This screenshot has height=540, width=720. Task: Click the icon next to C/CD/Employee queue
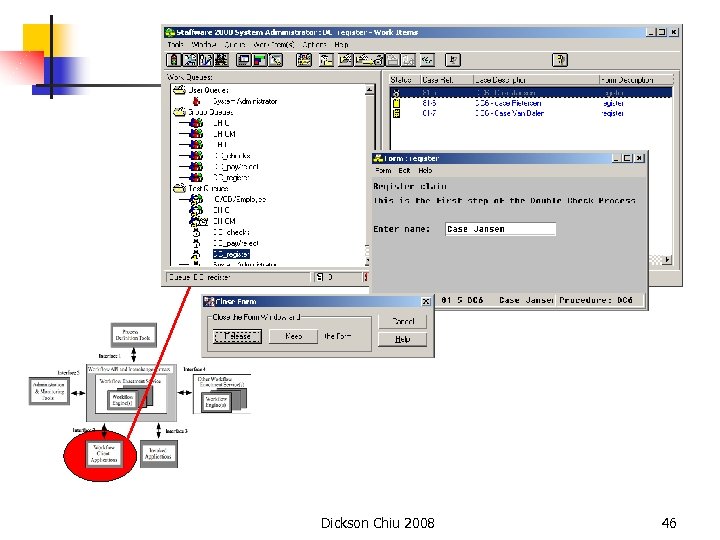196,199
